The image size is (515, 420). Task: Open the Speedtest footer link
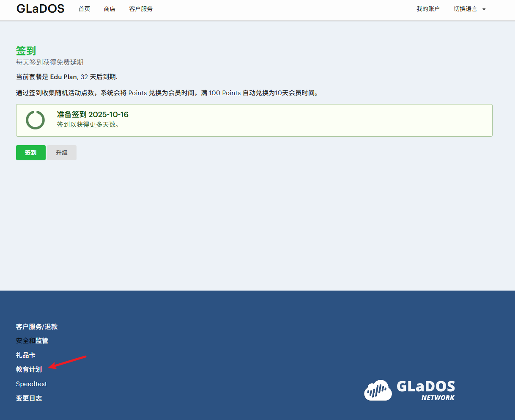[31, 384]
